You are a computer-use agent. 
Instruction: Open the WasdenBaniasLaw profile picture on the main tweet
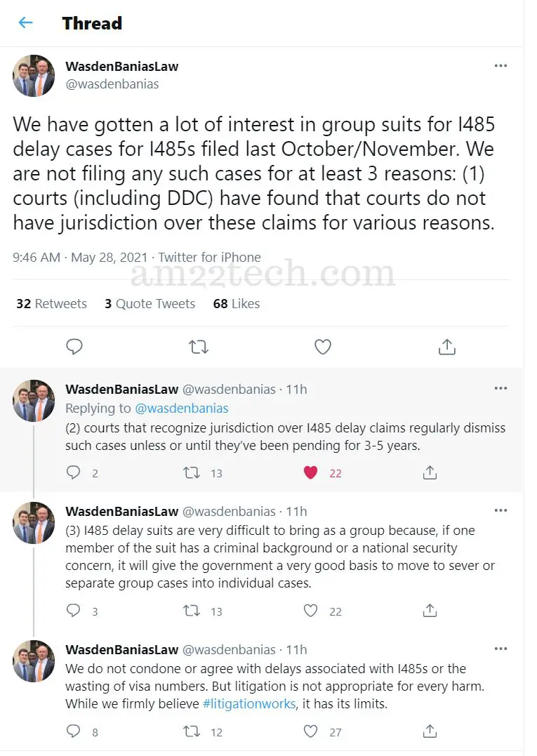click(x=34, y=76)
